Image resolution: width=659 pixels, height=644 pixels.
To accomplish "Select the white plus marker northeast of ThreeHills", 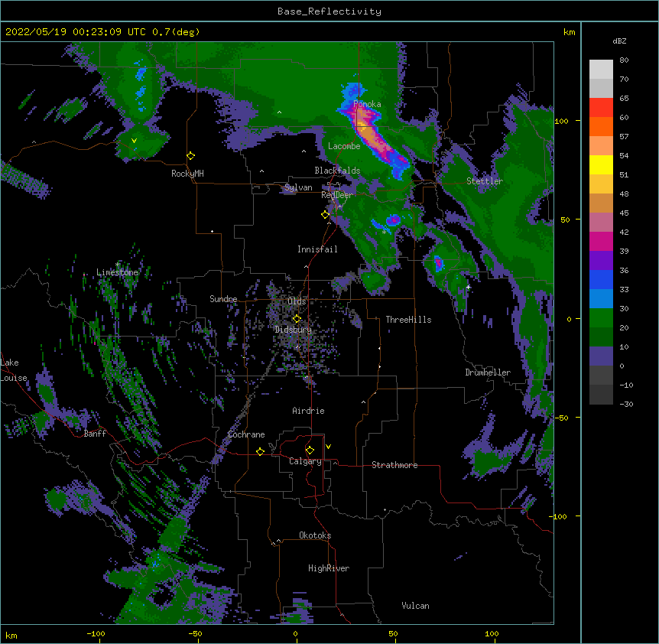I will pyautogui.click(x=468, y=287).
